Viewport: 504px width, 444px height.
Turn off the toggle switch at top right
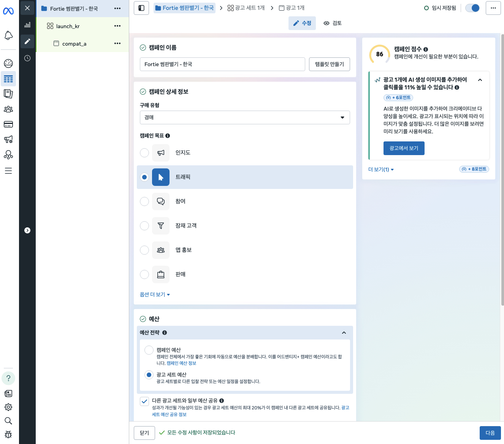click(x=472, y=7)
